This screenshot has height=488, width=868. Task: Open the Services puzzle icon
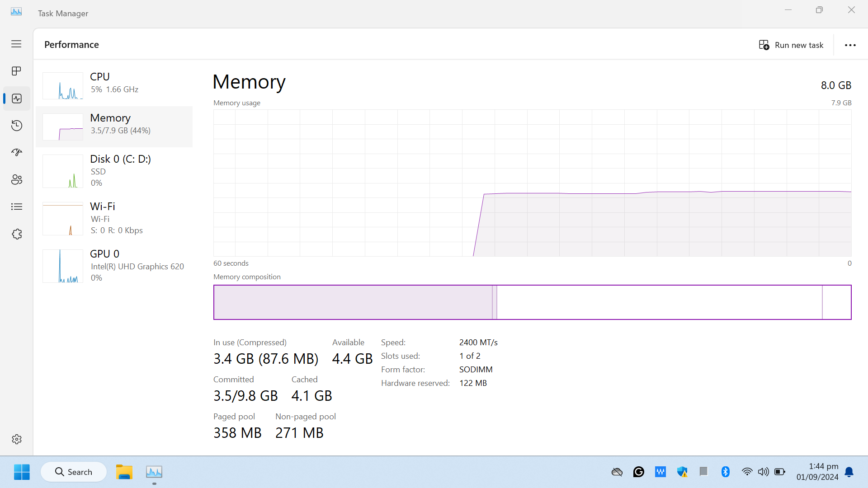(17, 234)
